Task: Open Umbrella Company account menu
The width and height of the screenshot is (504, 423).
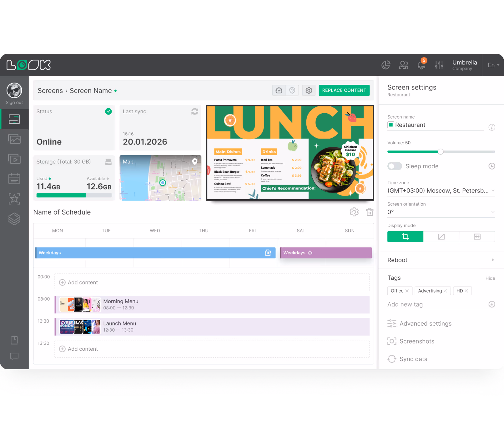Action: pos(465,65)
